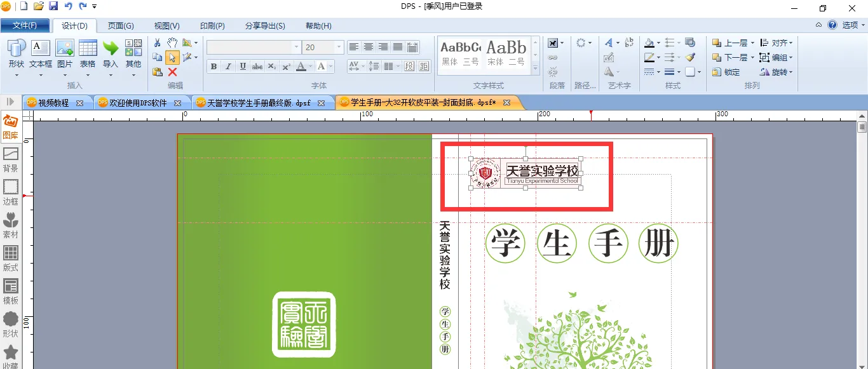
Task: Activate the arrow selection tool
Action: (x=172, y=57)
